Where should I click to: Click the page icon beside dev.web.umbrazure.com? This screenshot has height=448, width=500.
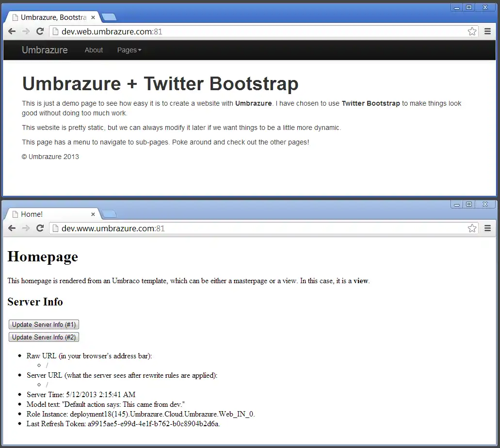point(55,31)
